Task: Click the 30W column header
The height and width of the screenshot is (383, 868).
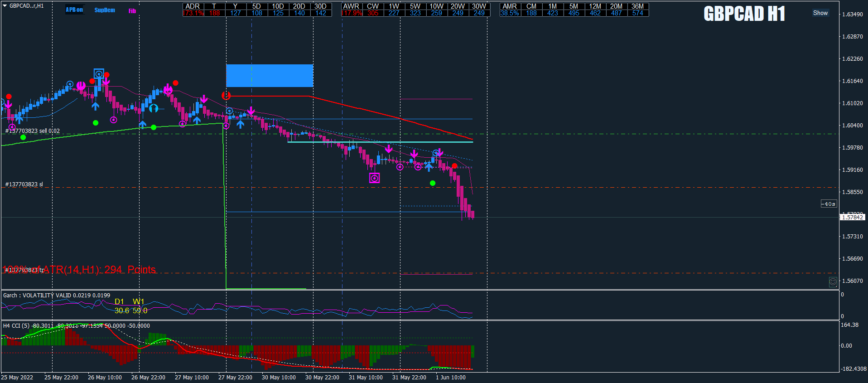Action: click(479, 6)
